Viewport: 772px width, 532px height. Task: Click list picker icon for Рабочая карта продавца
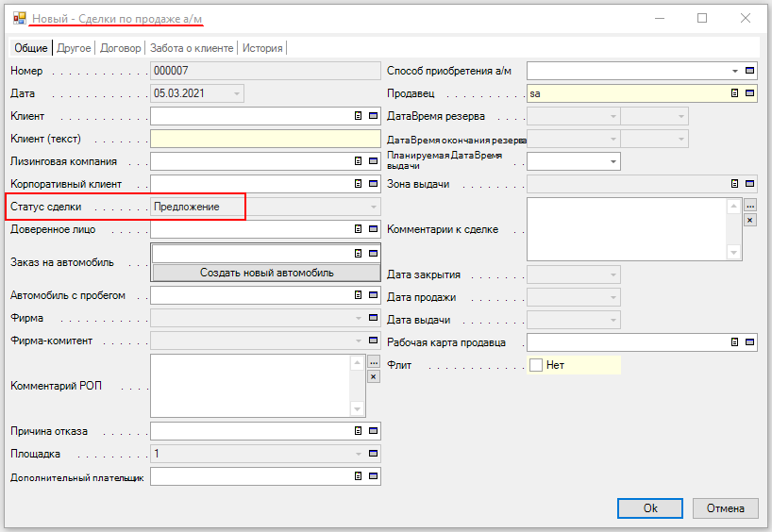point(735,342)
